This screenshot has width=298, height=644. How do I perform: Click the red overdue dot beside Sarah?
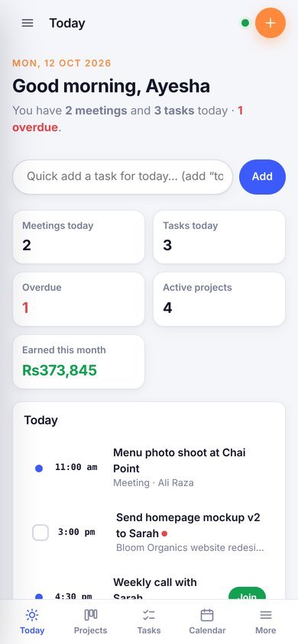point(164,534)
